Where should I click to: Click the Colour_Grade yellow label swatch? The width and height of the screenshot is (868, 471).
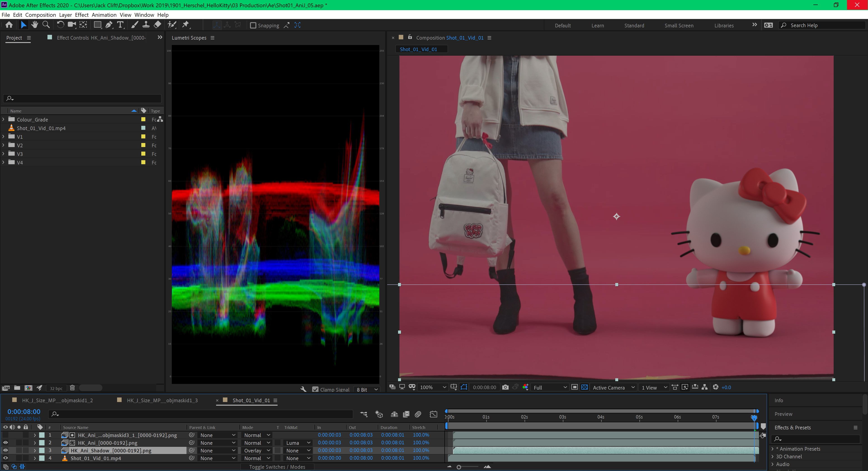143,119
